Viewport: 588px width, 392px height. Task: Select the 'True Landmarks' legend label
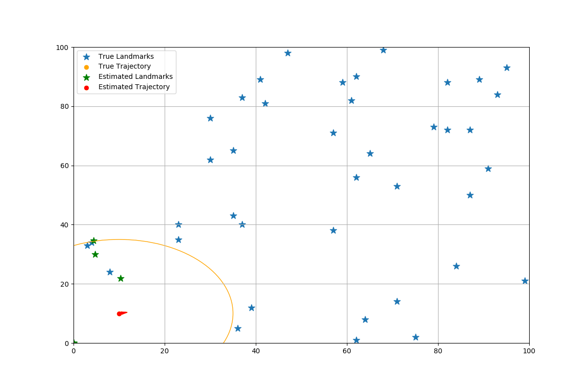tap(126, 56)
